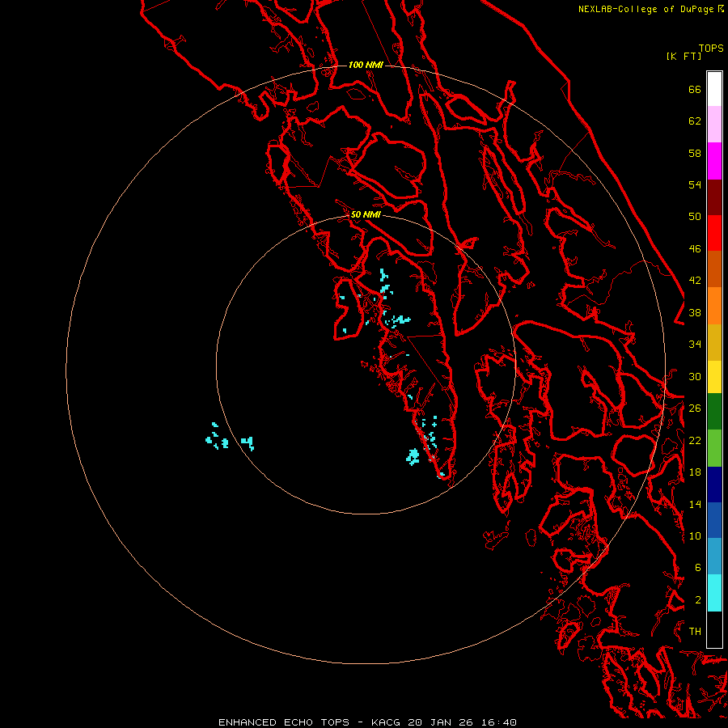This screenshot has width=728, height=728.
Task: Click the light green 22 K FT swatch
Action: [714, 448]
